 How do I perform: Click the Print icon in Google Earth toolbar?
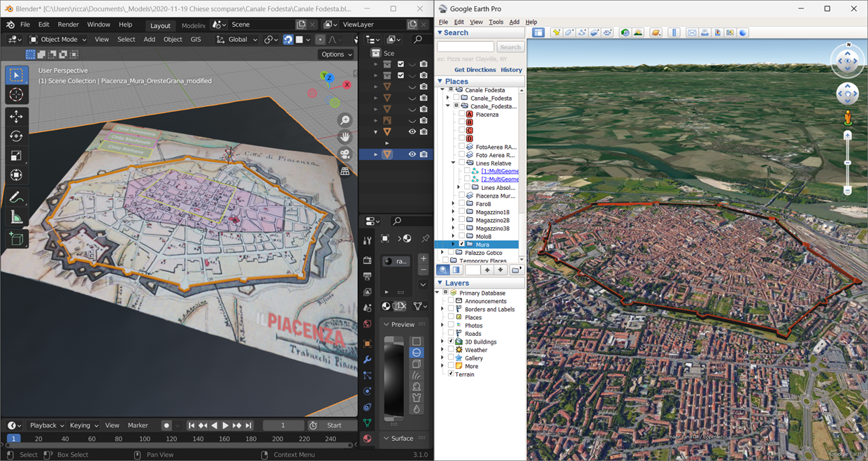click(x=704, y=33)
